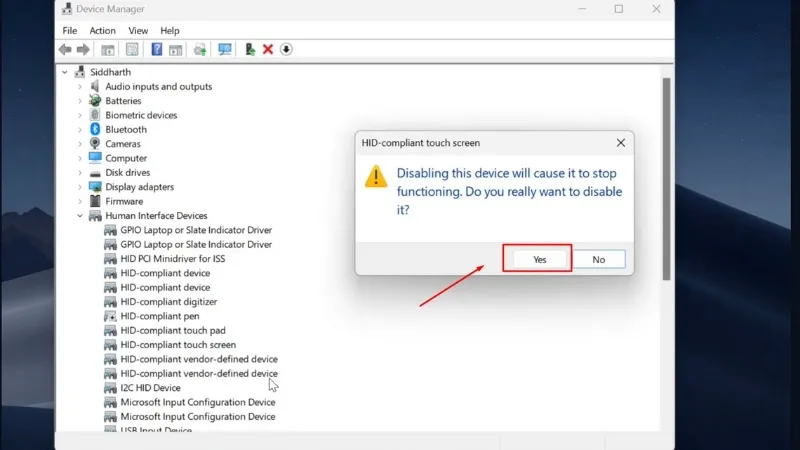The width and height of the screenshot is (800, 450).
Task: Collapse the Human Interface Devices node
Action: [x=80, y=216]
